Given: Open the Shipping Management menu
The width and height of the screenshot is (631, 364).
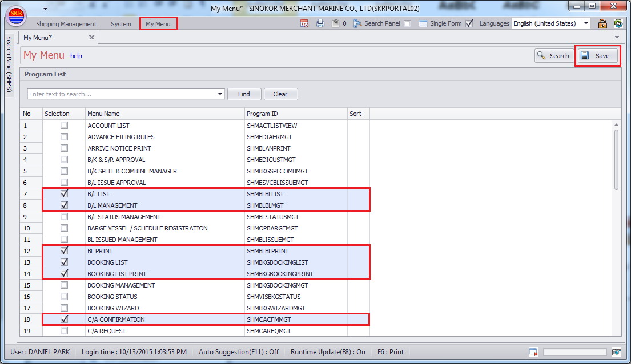Looking at the screenshot, I should coord(66,24).
